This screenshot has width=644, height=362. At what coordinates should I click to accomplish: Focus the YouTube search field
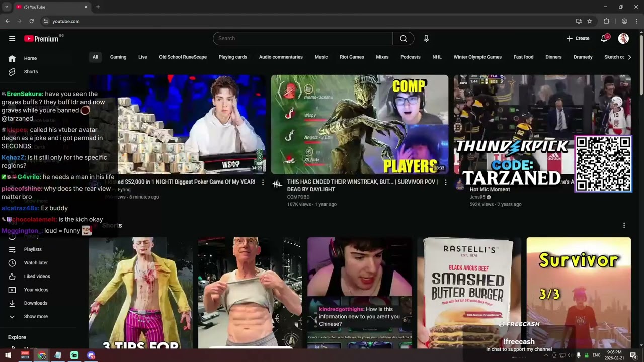point(303,39)
